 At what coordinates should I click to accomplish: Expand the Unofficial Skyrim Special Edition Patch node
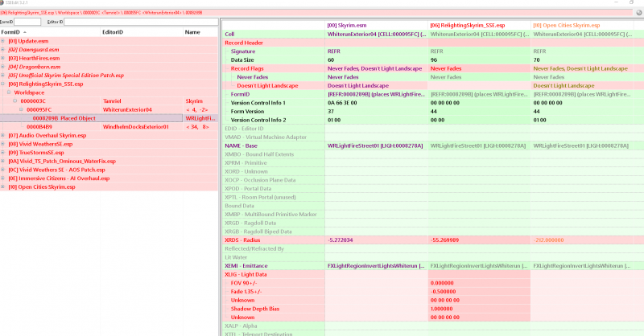[2, 76]
